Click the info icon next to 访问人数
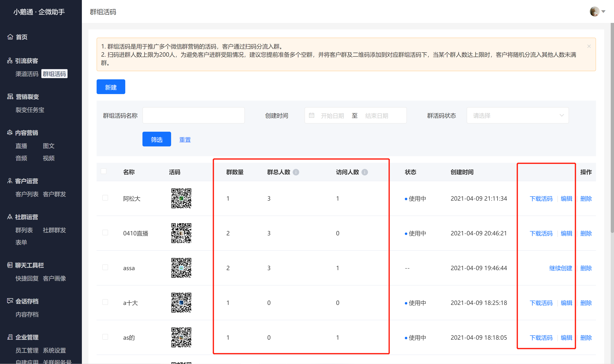This screenshot has width=614, height=364. pyautogui.click(x=365, y=172)
